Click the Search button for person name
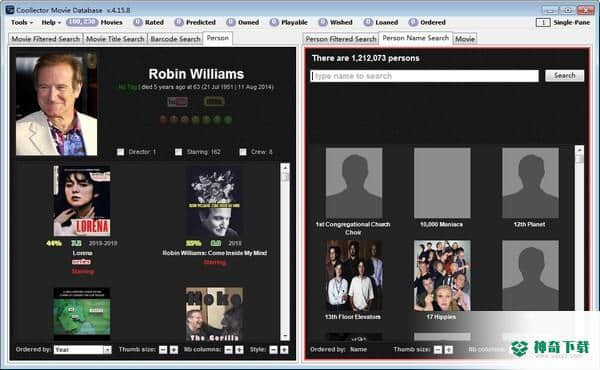600x370 pixels. pos(564,76)
